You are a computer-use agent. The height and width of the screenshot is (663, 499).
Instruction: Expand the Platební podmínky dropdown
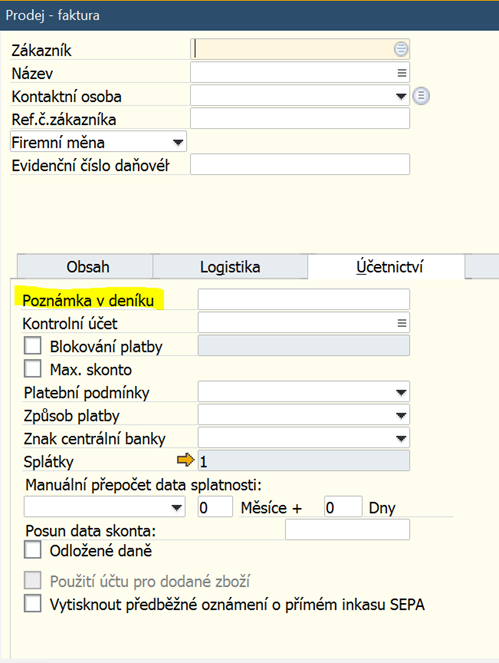coord(400,393)
